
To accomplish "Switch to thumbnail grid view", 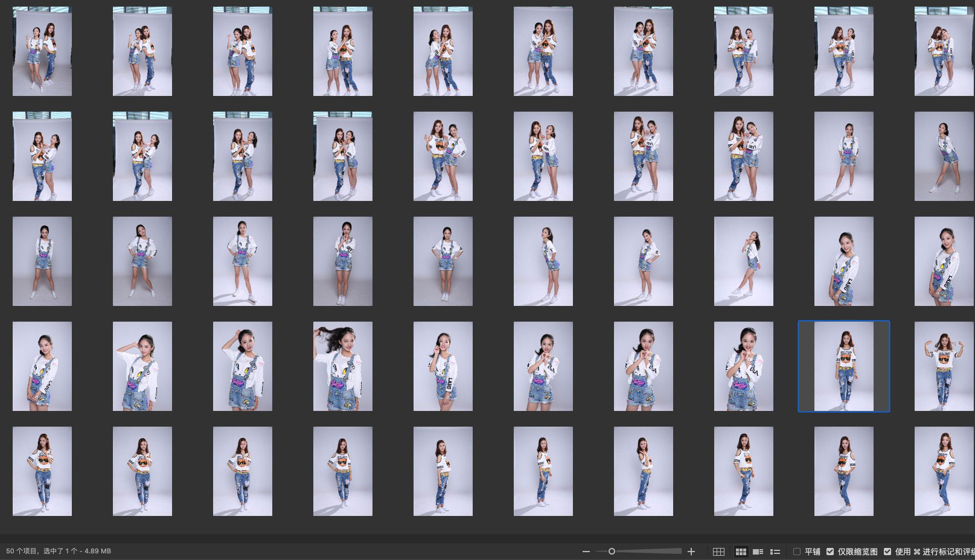I will (x=741, y=552).
